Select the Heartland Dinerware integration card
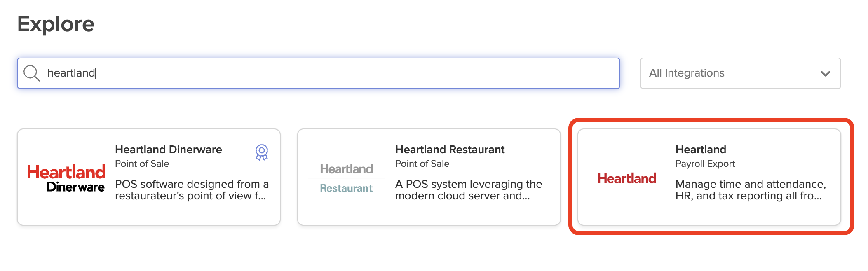 pos(149,177)
